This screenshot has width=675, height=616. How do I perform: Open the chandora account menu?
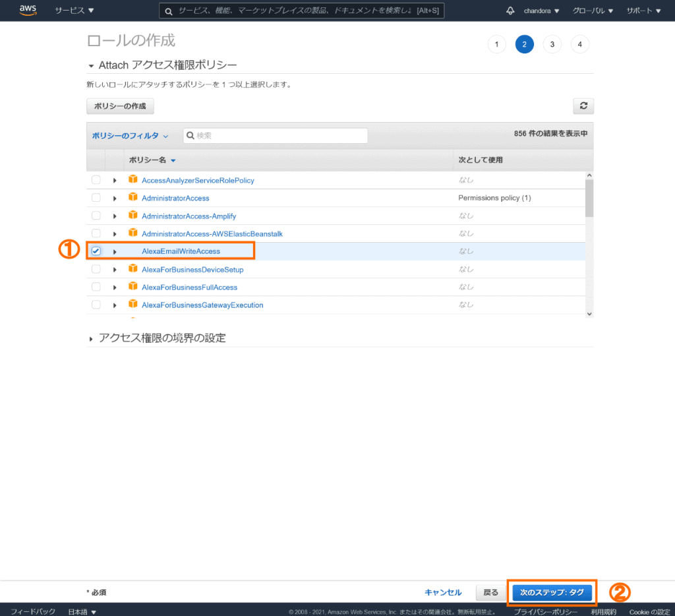[x=541, y=11]
